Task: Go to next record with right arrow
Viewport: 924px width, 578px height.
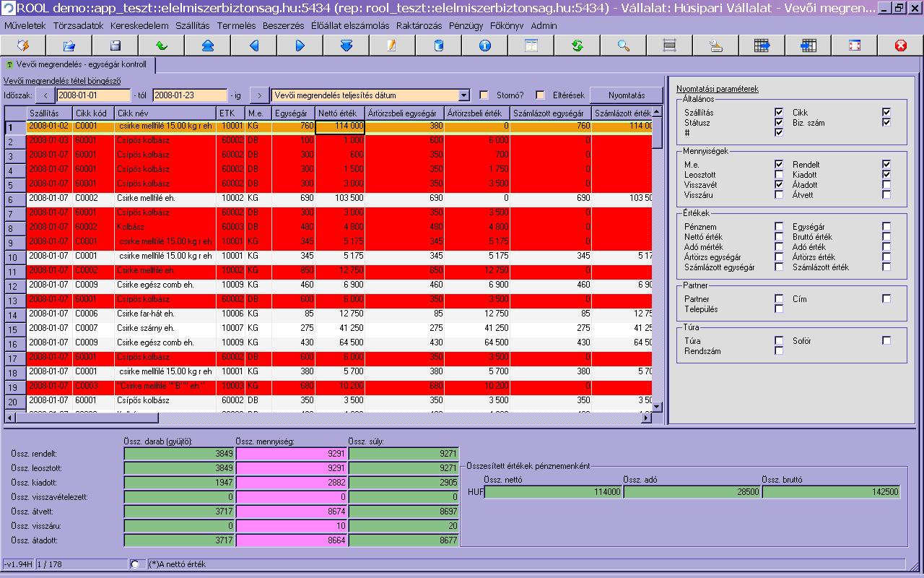Action: [300, 46]
